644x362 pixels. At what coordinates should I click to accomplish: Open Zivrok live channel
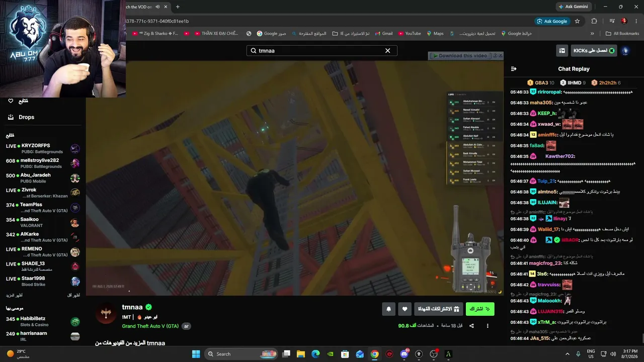click(43, 193)
